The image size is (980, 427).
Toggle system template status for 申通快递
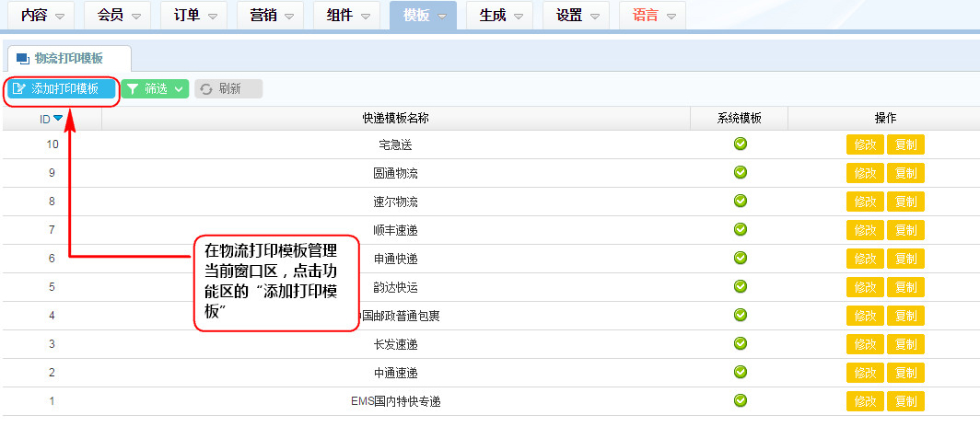click(x=740, y=258)
